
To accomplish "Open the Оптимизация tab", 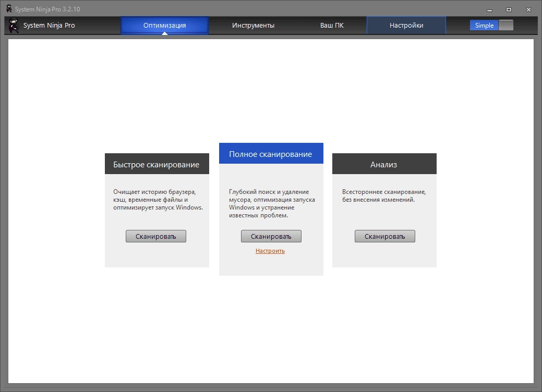I will pyautogui.click(x=164, y=25).
